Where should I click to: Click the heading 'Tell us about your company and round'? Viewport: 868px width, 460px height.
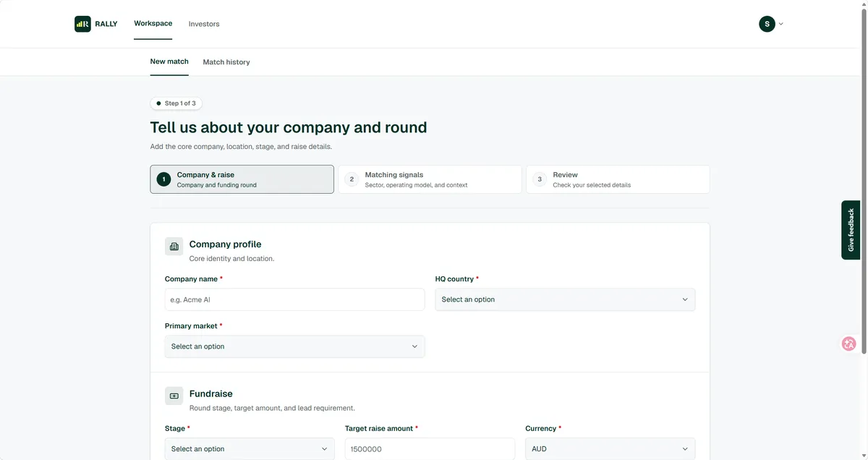pyautogui.click(x=289, y=127)
